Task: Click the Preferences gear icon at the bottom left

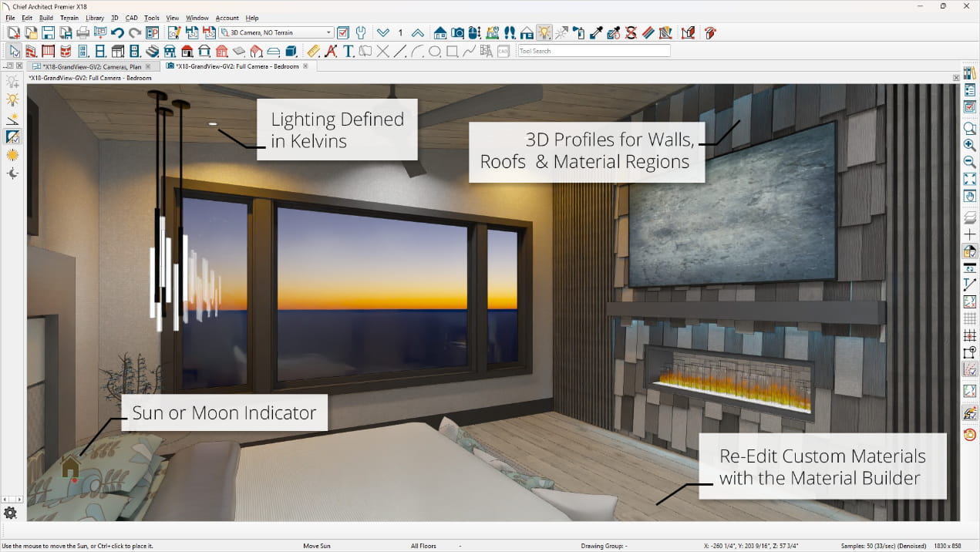Action: (10, 512)
